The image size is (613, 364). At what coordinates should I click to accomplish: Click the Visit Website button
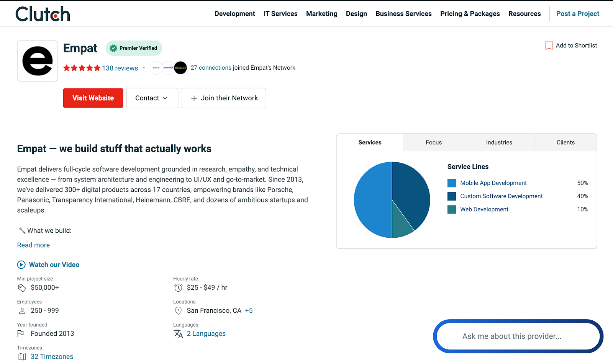(x=93, y=98)
